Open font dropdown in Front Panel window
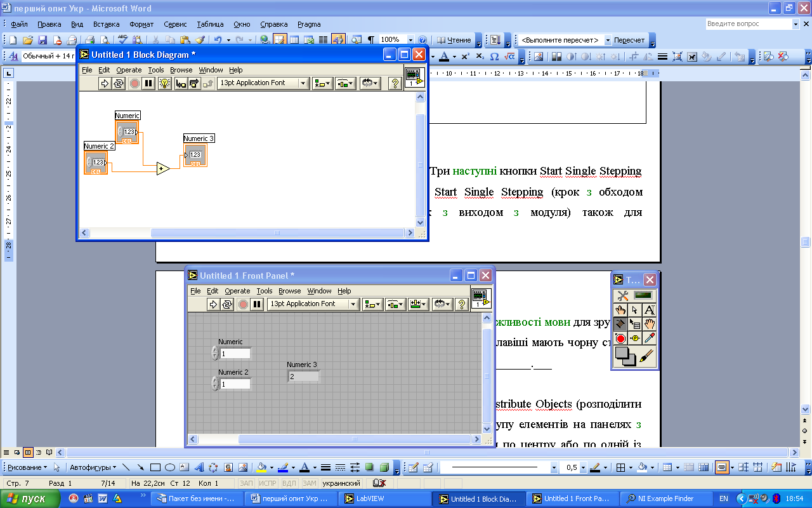812x508 pixels. tap(313, 304)
